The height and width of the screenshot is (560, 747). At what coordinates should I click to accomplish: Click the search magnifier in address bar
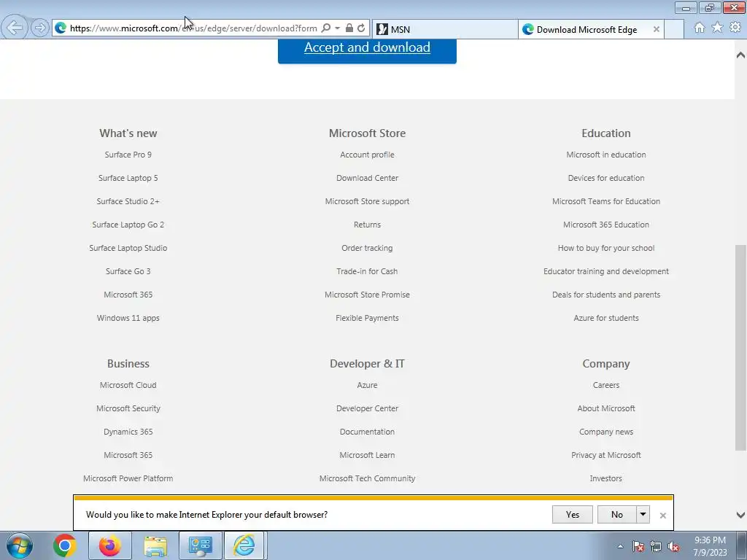pyautogui.click(x=326, y=28)
